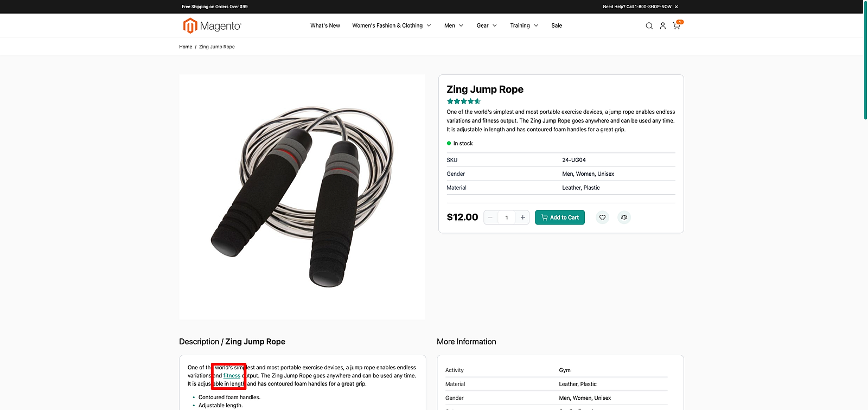
Task: Click the Add to Cart button
Action: pyautogui.click(x=560, y=217)
